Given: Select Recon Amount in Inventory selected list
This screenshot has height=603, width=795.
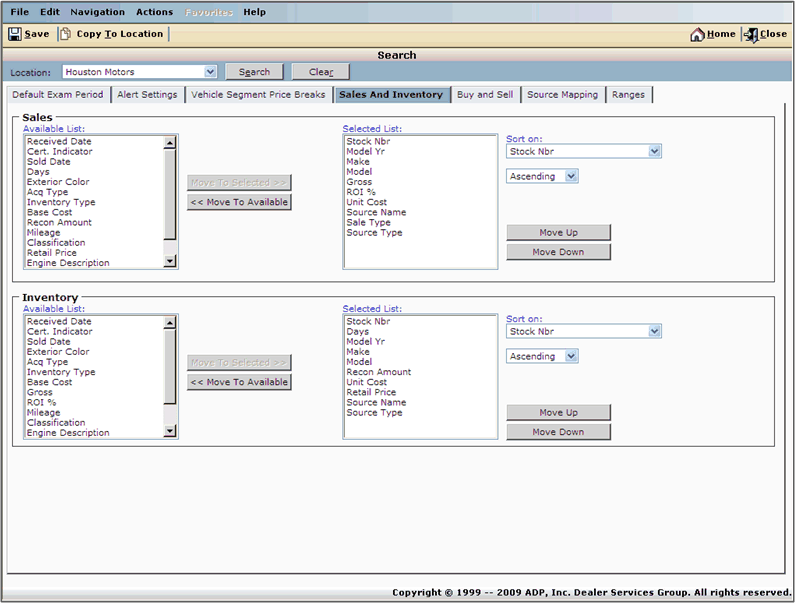Looking at the screenshot, I should coord(379,372).
